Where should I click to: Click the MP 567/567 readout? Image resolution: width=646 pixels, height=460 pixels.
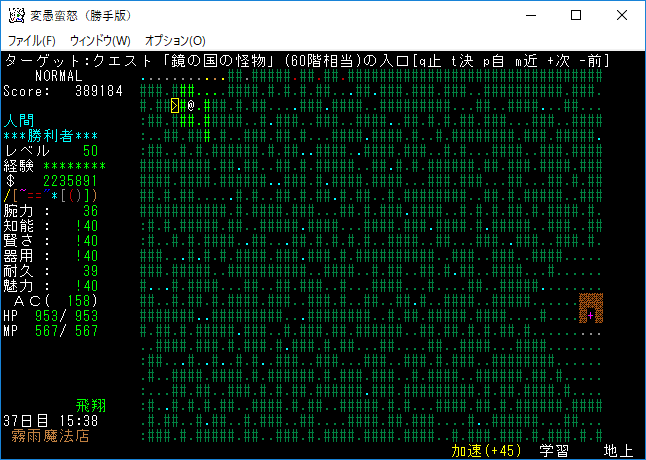pyautogui.click(x=50, y=331)
